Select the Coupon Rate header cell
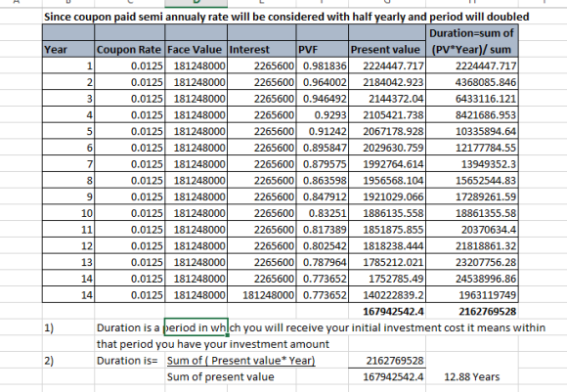 [129, 49]
